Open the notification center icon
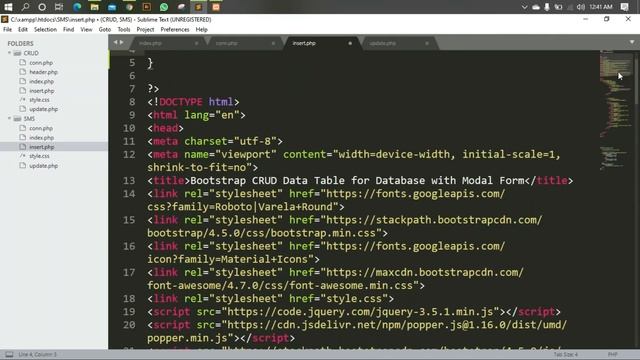 (x=624, y=7)
